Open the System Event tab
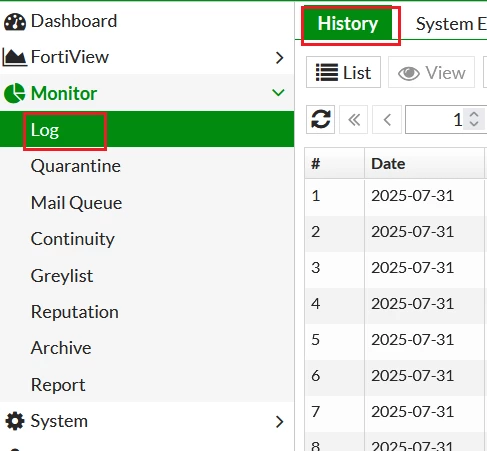487x451 pixels. pyautogui.click(x=451, y=24)
